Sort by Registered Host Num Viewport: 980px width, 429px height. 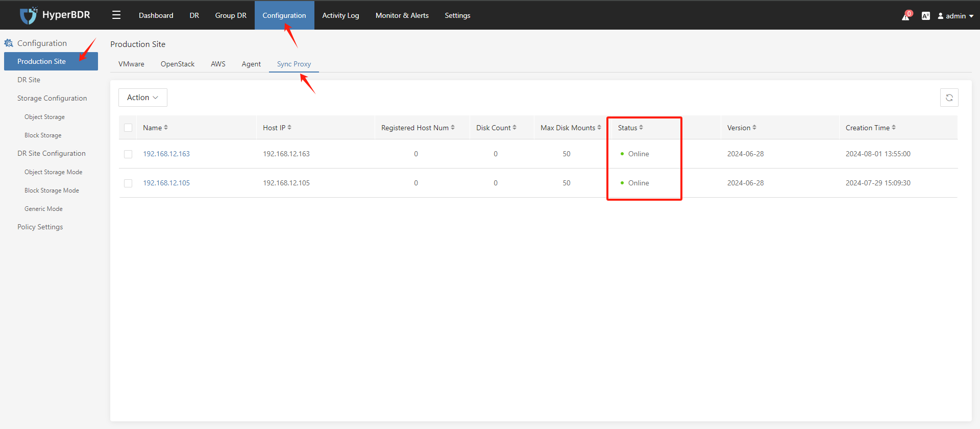point(452,128)
